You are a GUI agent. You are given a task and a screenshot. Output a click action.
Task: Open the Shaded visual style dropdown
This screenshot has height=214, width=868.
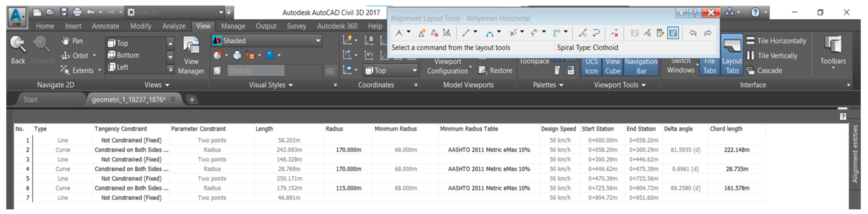[318, 41]
